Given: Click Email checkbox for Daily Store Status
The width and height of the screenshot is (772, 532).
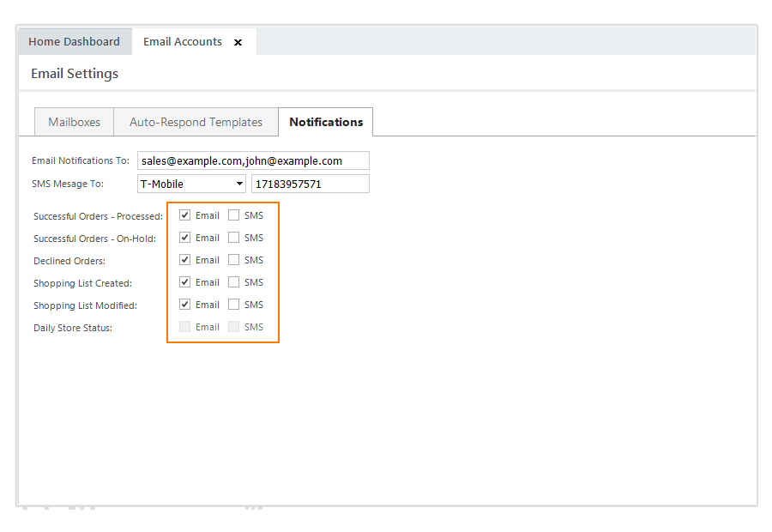Looking at the screenshot, I should [184, 327].
